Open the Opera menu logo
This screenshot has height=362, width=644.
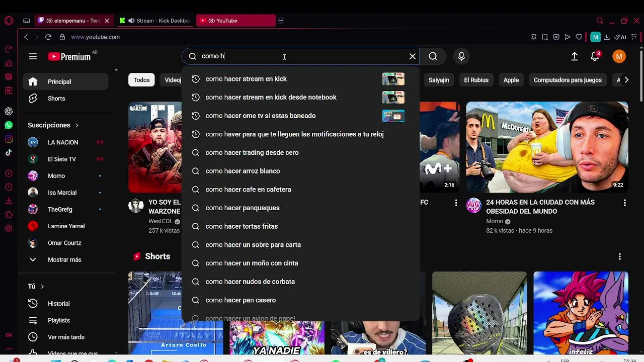pyautogui.click(x=9, y=21)
